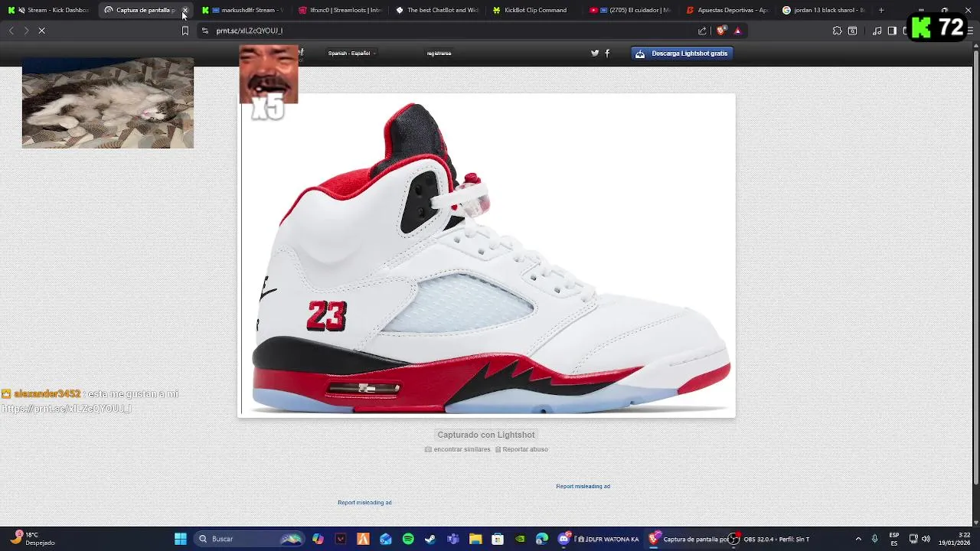This screenshot has width=980, height=551.
Task: Open the Spotify taskbar icon
Action: (408, 539)
